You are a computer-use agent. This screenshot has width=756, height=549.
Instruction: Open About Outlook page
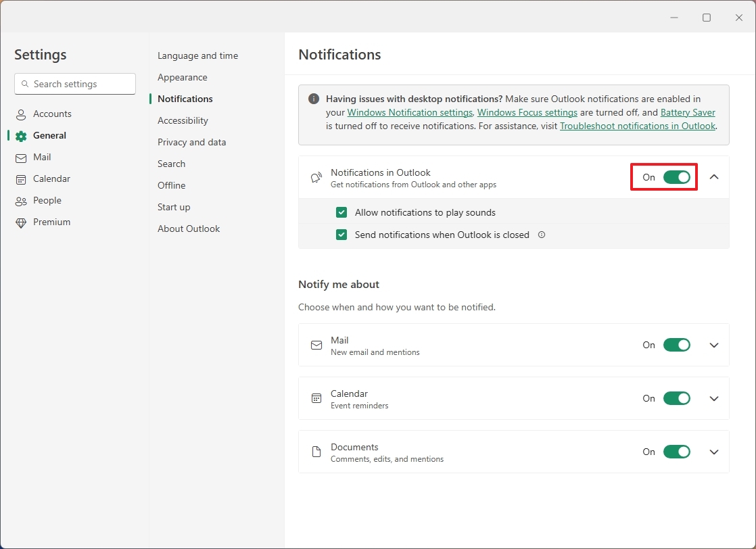[x=189, y=229]
